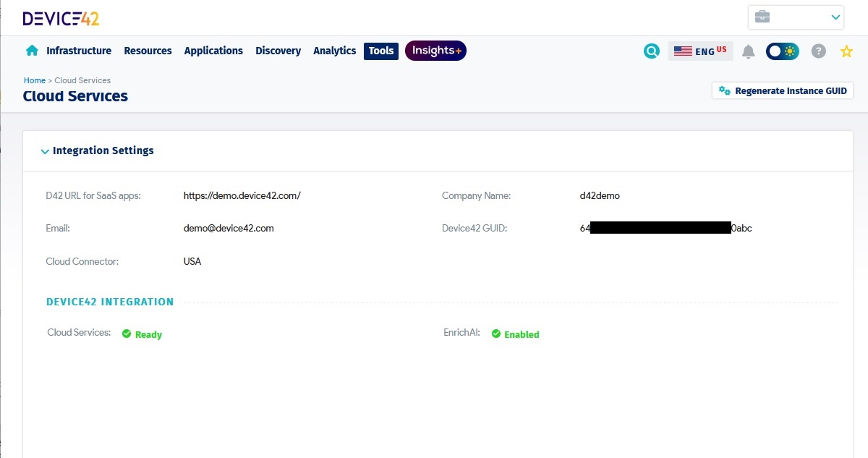
Task: Select the Insights+ menu item
Action: (435, 51)
